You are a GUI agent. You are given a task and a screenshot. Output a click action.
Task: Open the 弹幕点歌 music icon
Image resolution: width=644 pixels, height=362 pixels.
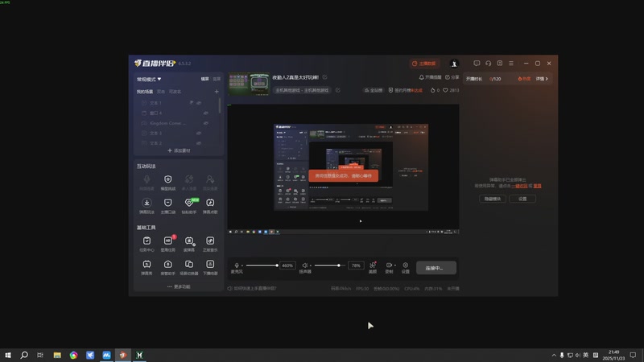[x=210, y=203]
